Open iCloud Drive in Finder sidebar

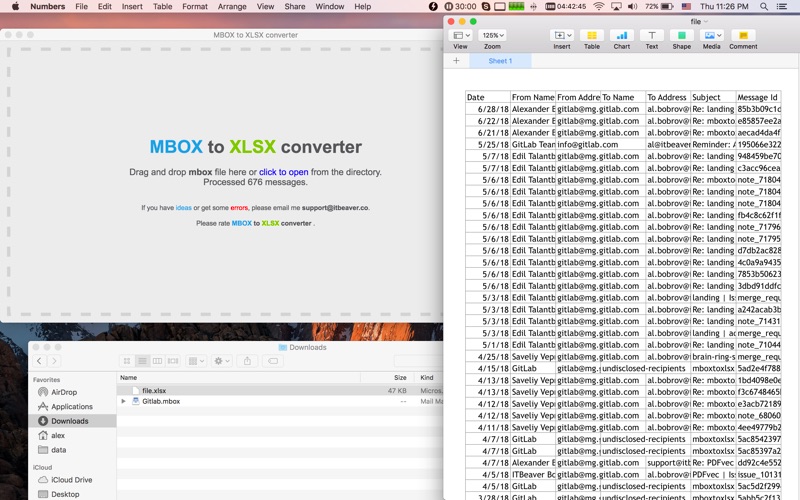pyautogui.click(x=71, y=480)
